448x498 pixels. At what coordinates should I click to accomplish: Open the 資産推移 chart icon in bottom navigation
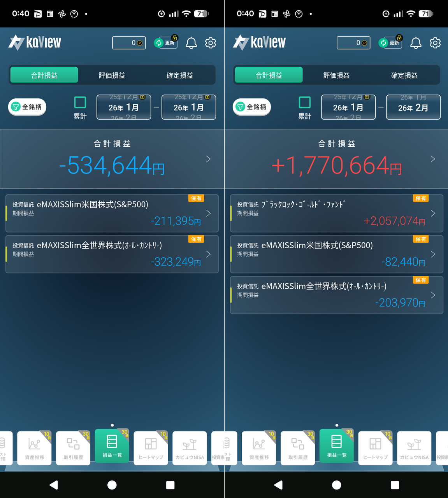34,447
